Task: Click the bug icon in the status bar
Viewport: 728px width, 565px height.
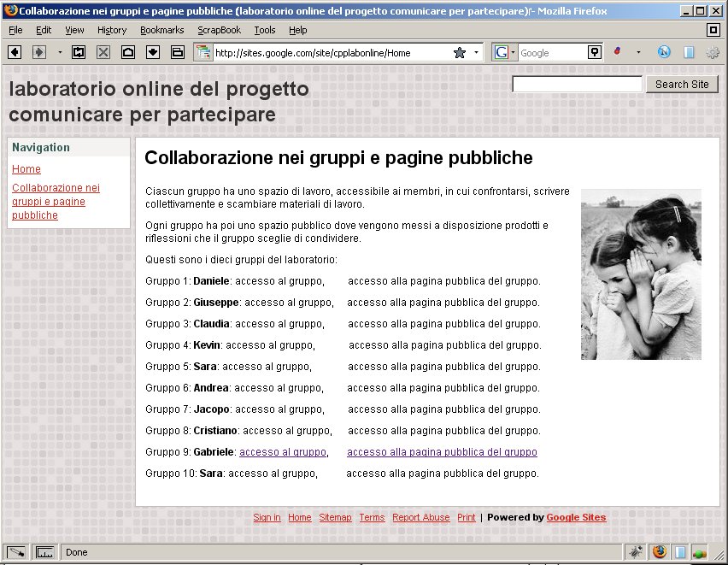Action: 636,551
